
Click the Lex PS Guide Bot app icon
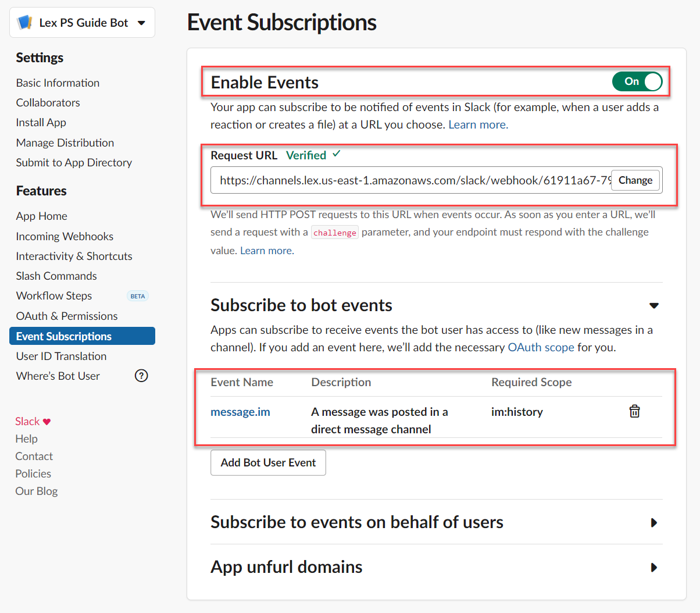pos(25,23)
